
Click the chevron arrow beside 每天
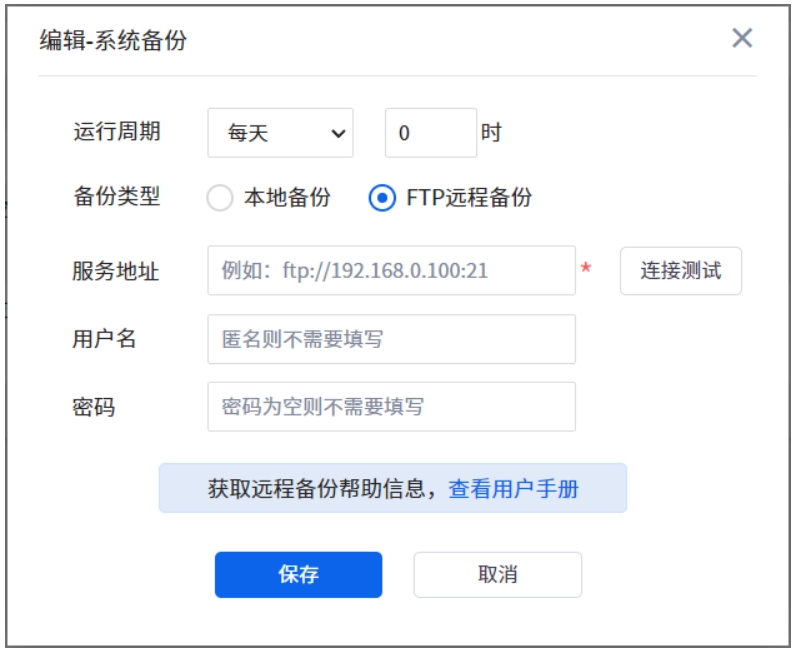338,133
